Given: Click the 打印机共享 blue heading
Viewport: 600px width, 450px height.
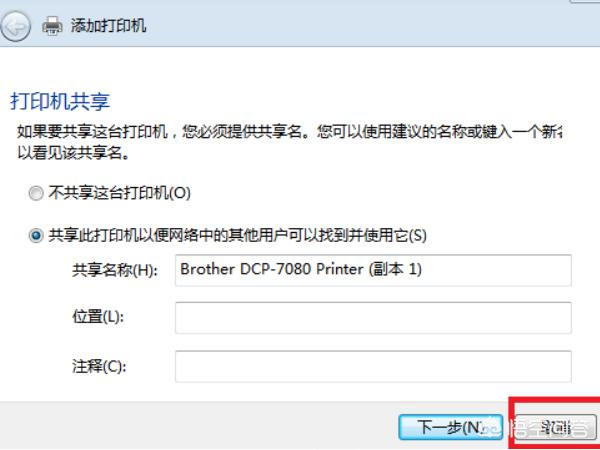Looking at the screenshot, I should pyautogui.click(x=60, y=101).
